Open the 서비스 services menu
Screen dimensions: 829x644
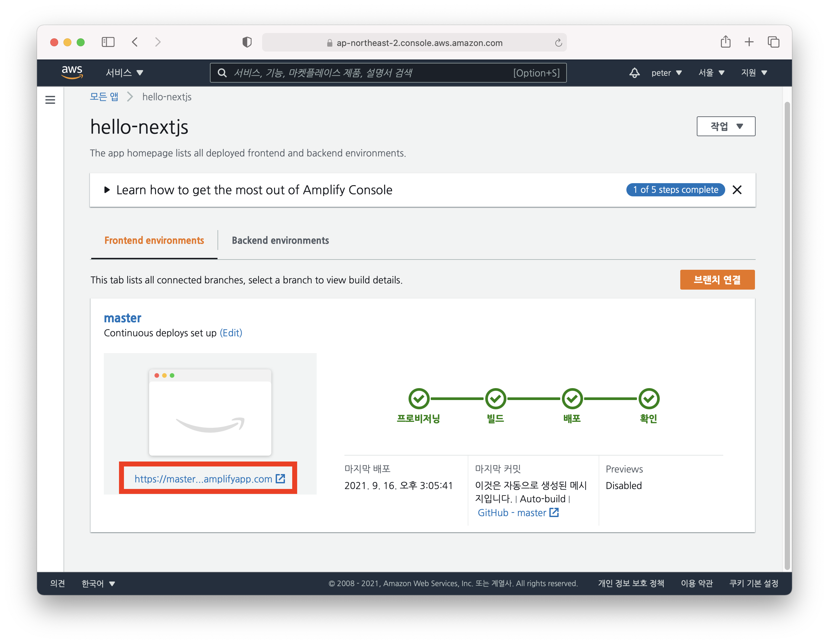click(124, 72)
